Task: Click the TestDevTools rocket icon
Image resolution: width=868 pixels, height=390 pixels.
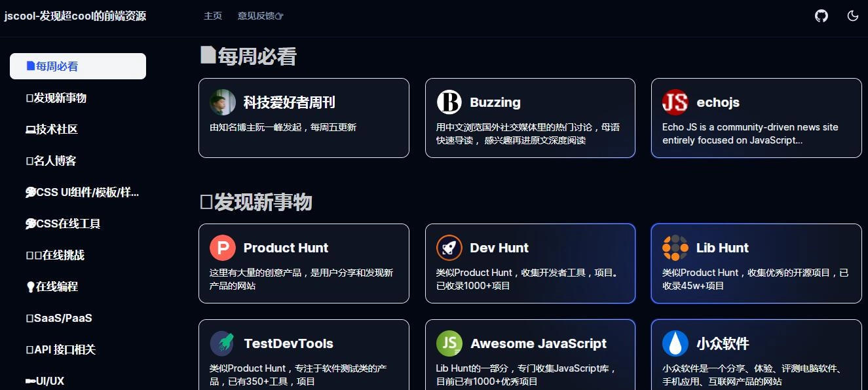Action: click(x=223, y=343)
